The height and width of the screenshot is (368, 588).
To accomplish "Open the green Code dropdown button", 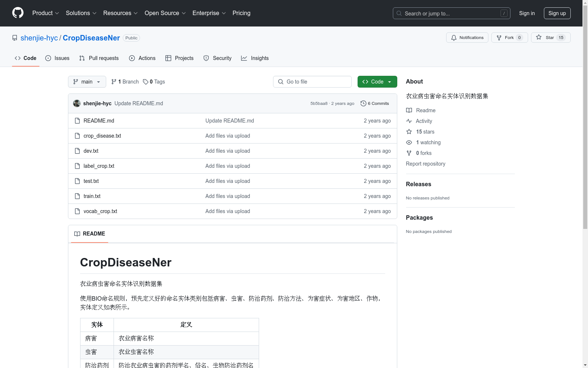I will (x=377, y=82).
